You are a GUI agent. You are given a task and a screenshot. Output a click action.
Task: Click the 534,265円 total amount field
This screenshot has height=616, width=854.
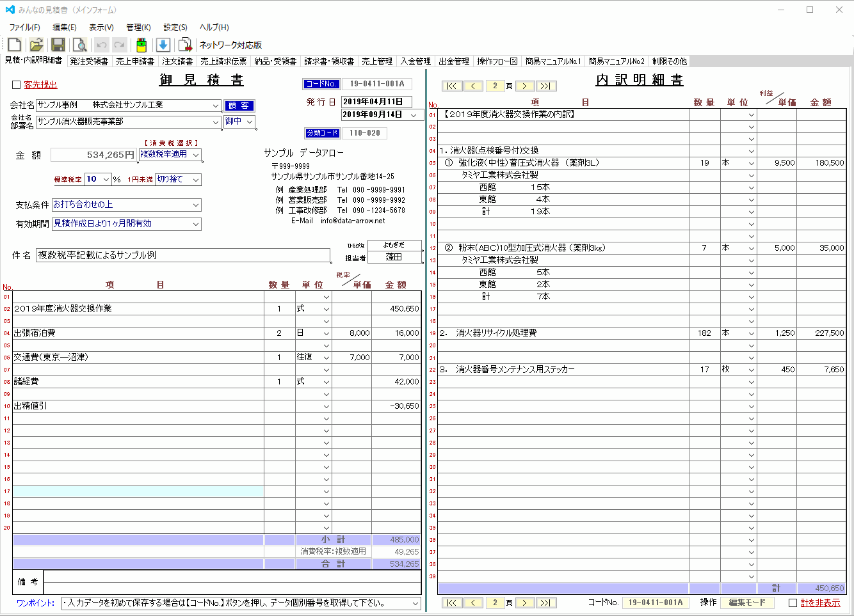click(x=93, y=155)
